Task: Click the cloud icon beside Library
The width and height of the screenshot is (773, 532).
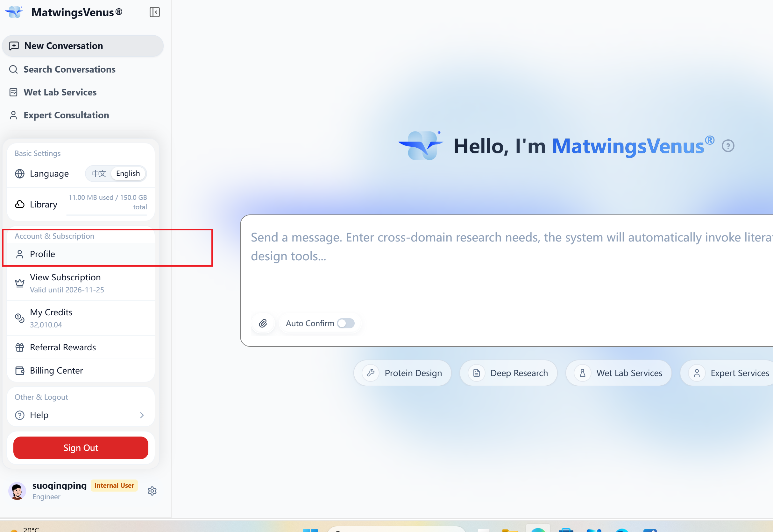Action: tap(20, 204)
